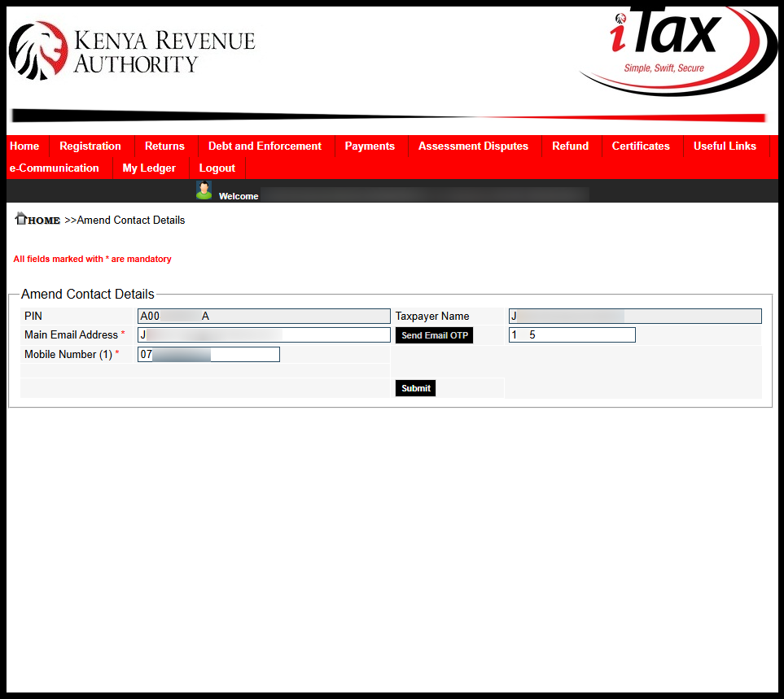Click Logout to sign out
Viewport: 784px width, 699px height.
pyautogui.click(x=216, y=168)
